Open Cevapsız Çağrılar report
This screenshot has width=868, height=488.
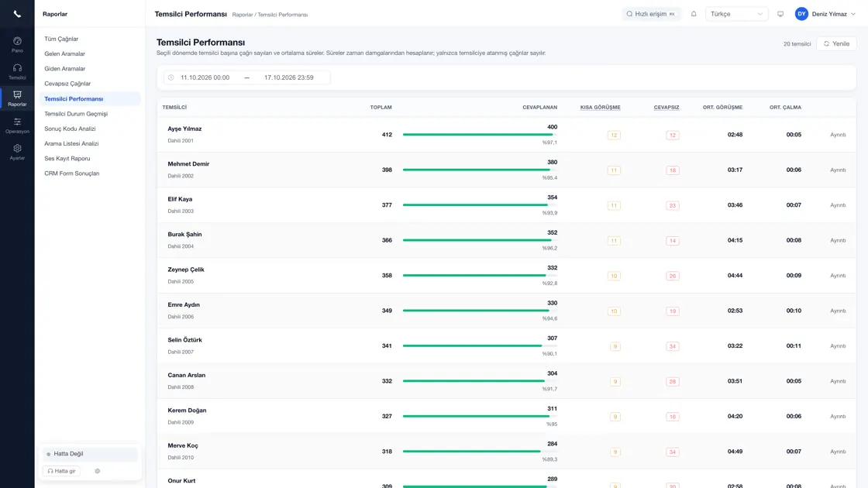pyautogui.click(x=67, y=84)
